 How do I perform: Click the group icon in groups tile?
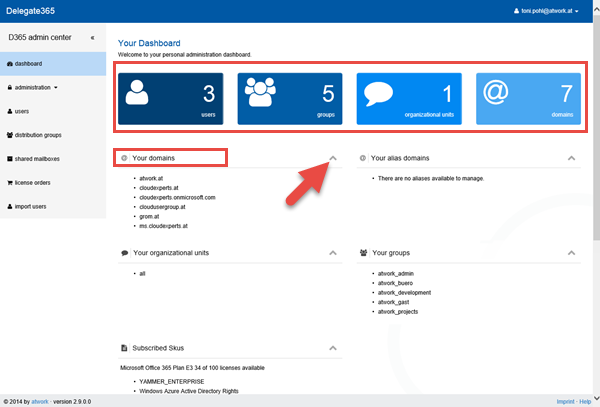pos(260,92)
